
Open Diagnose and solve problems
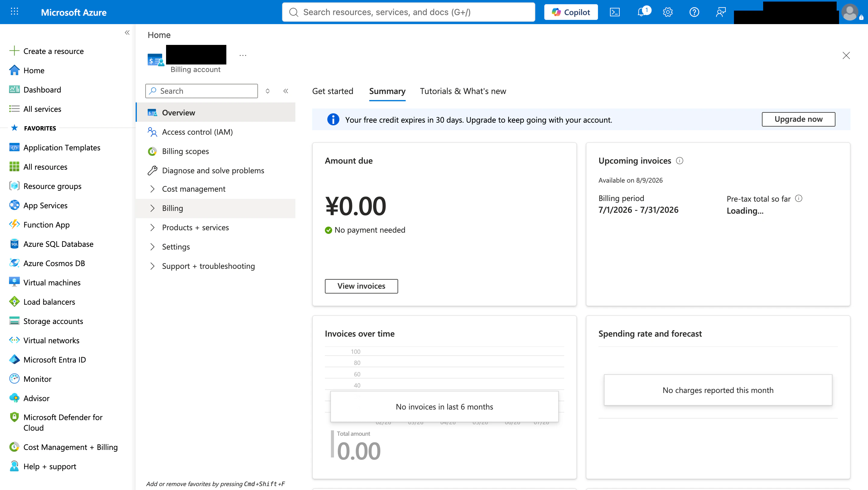(216, 170)
